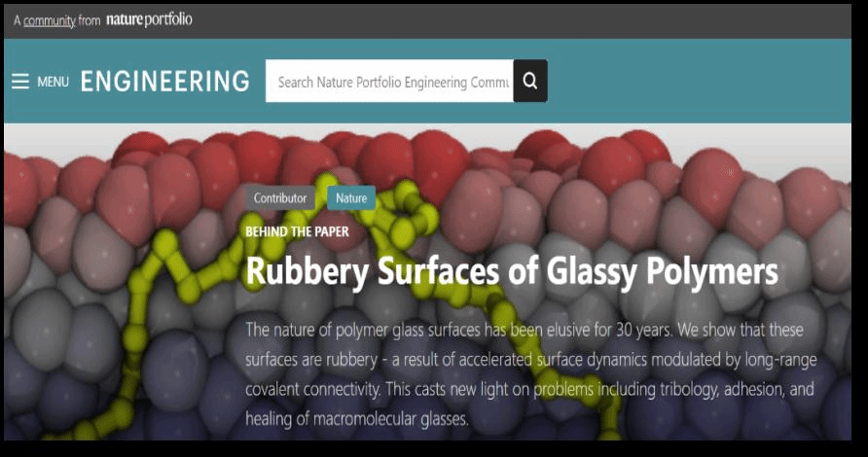Open the Rubbery Surfaces of Glassy Polymers title
868x457 pixels.
pos(512,271)
